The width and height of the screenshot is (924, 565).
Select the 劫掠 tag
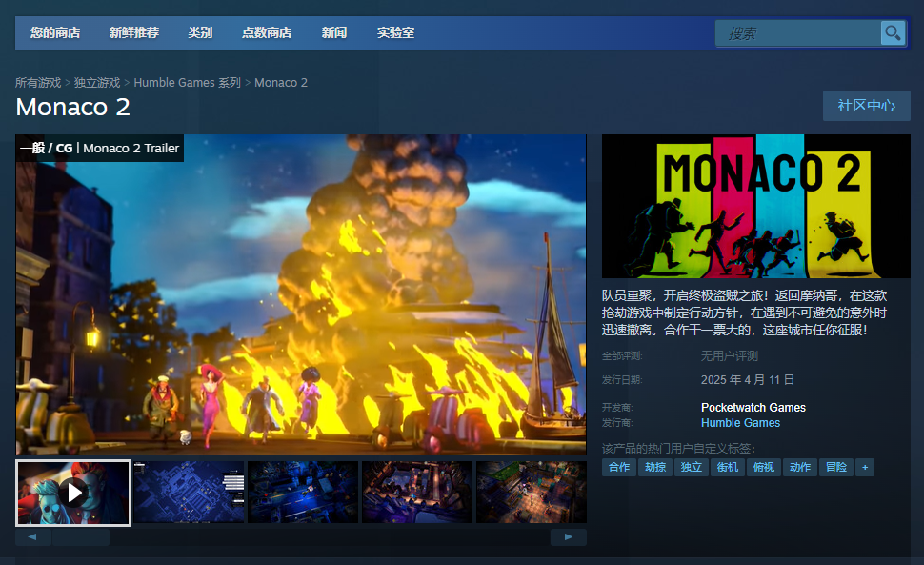click(x=655, y=467)
